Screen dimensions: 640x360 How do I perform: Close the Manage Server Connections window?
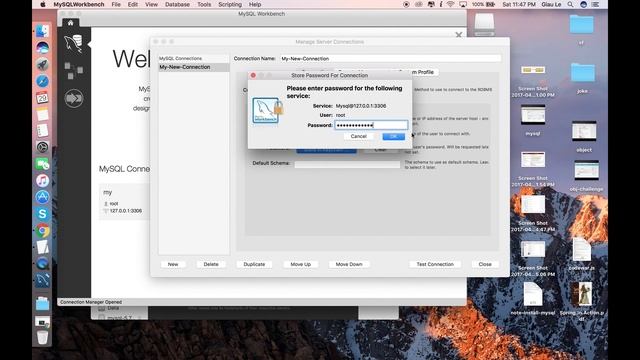click(485, 264)
